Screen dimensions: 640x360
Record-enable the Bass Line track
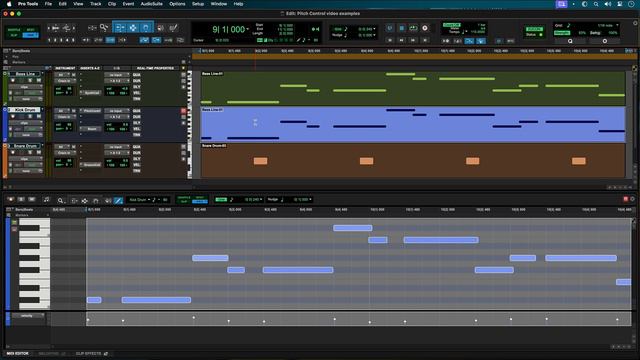click(13, 80)
